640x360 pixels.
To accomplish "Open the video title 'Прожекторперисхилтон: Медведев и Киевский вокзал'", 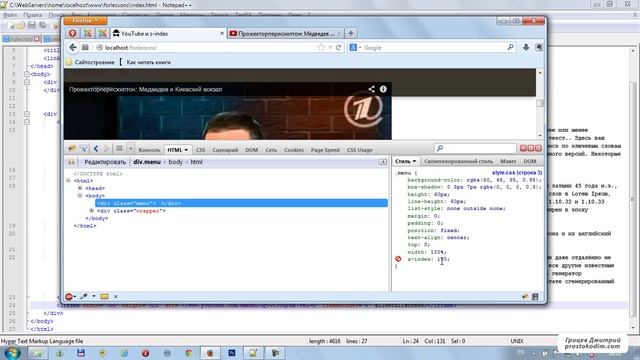I will coord(145,89).
